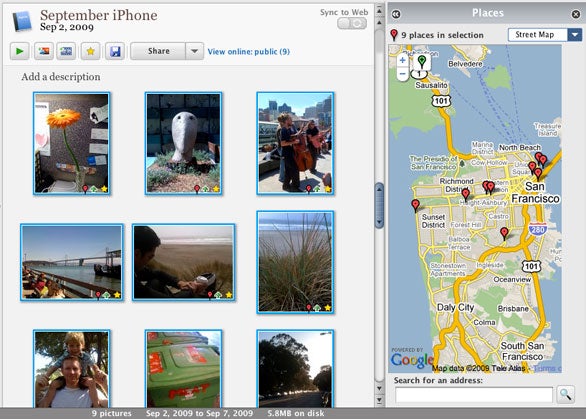
Task: Click upload arrow on man beach photo
Action: pyautogui.click(x=218, y=295)
